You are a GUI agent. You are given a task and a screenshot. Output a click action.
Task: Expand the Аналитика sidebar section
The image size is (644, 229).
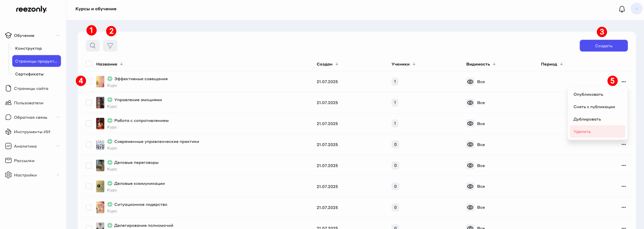click(58, 146)
